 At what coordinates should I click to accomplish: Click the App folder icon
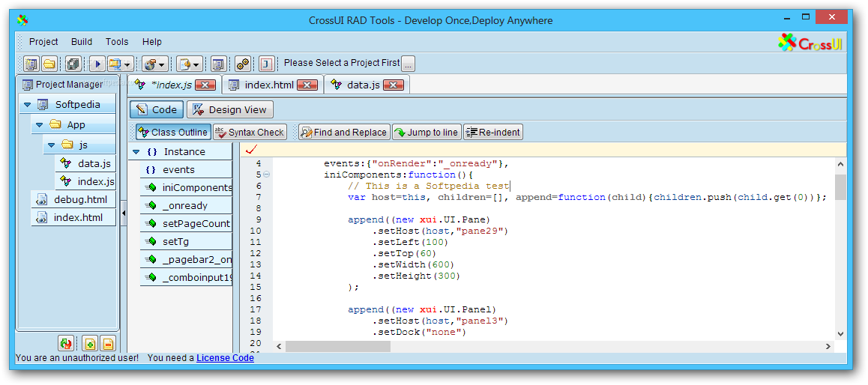pyautogui.click(x=55, y=125)
